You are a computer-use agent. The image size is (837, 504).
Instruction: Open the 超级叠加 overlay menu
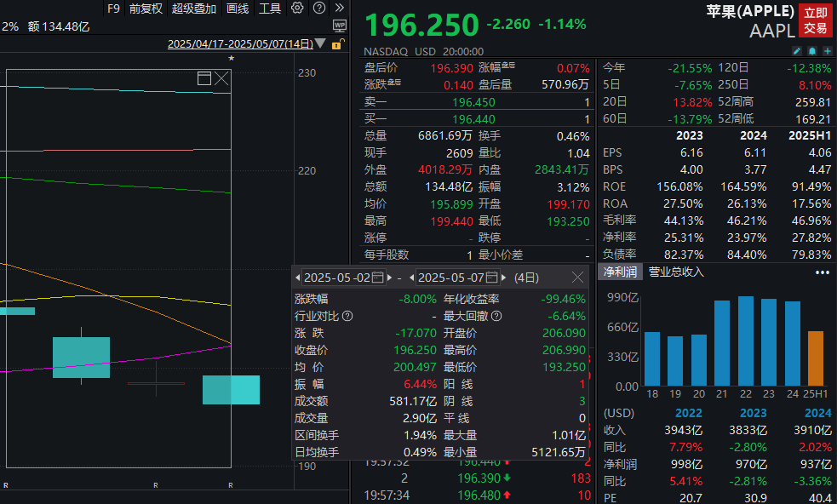(194, 9)
